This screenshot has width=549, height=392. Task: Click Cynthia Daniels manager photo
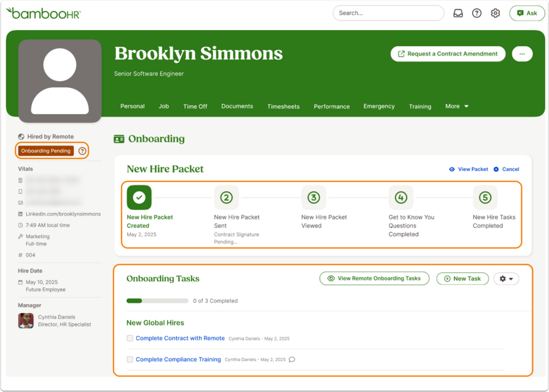(x=26, y=321)
